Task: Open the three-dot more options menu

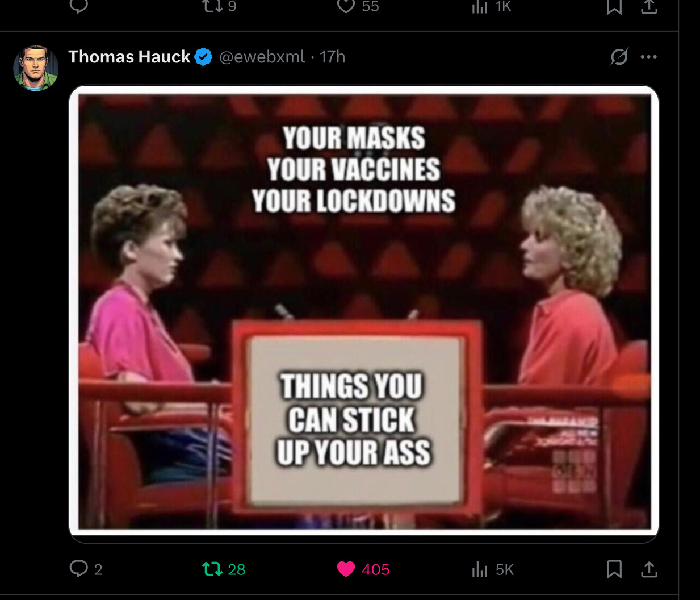Action: (648, 57)
